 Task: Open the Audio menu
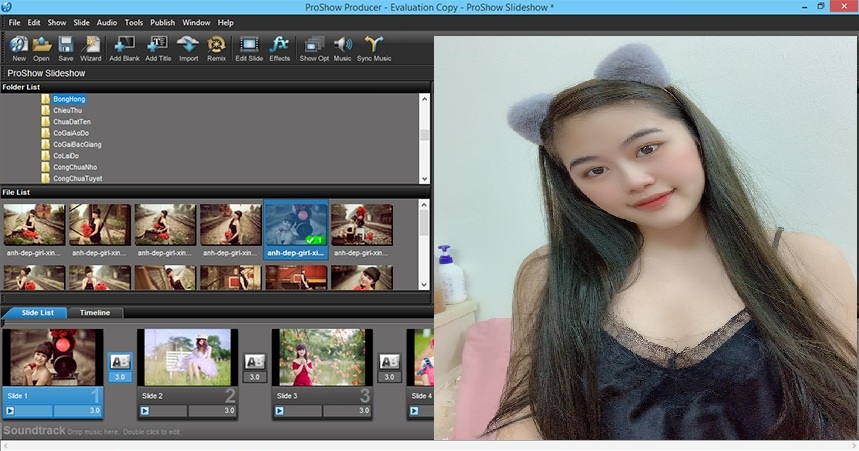pos(107,22)
